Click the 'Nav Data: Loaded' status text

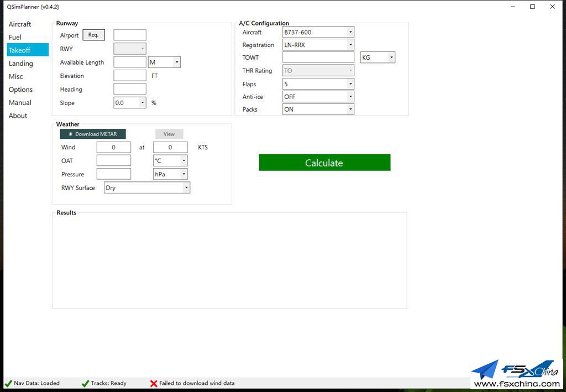37,383
